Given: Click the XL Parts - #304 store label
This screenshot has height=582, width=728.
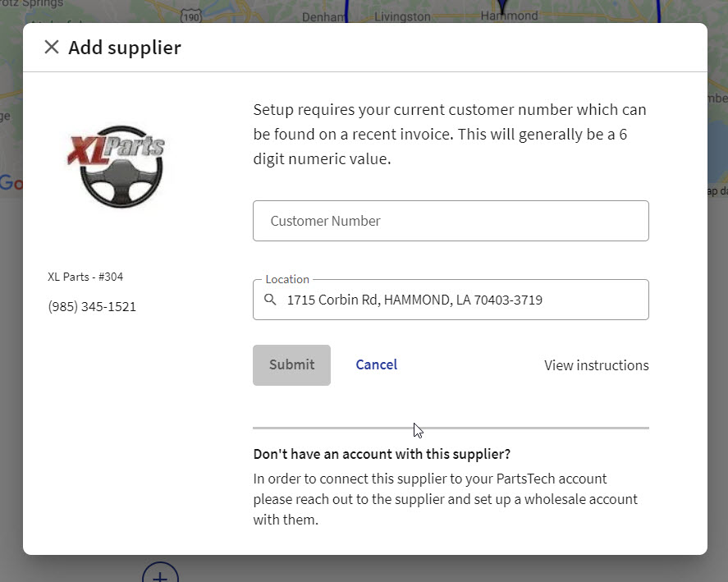Looking at the screenshot, I should (85, 276).
